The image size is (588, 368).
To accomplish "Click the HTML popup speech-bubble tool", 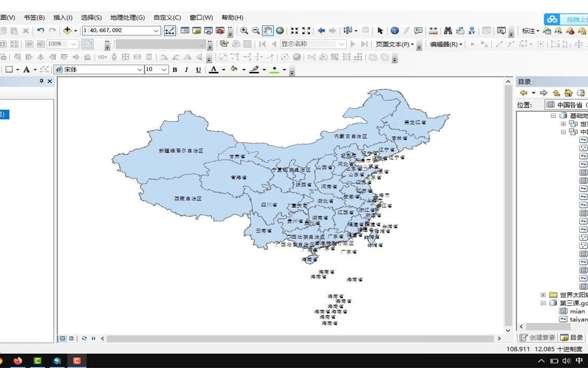I will click(418, 31).
